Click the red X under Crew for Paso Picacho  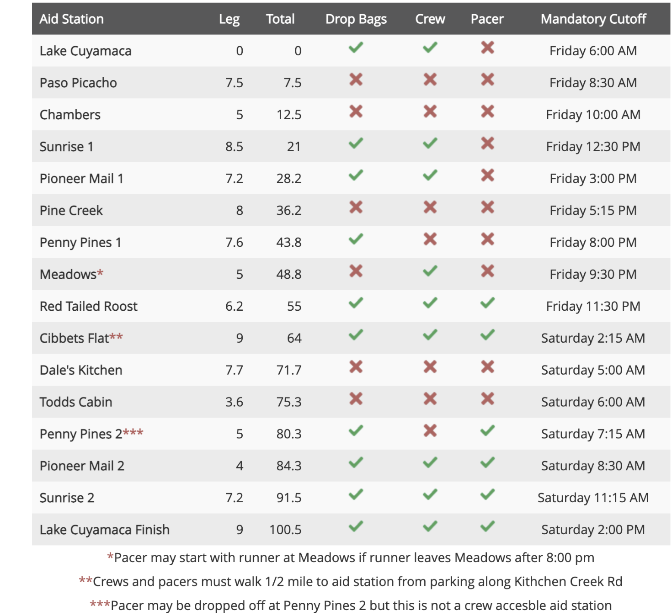pos(430,80)
